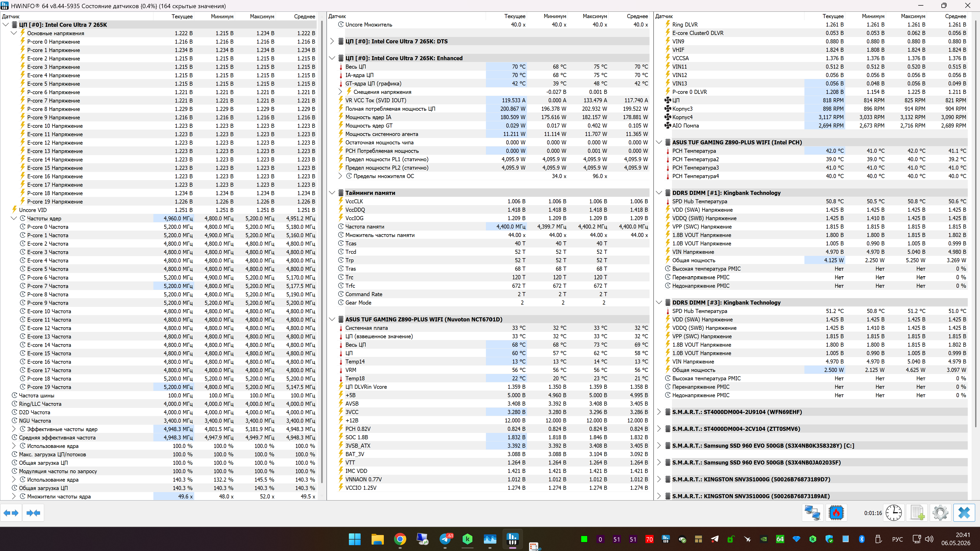Select the Uncore VID row

pyautogui.click(x=159, y=210)
